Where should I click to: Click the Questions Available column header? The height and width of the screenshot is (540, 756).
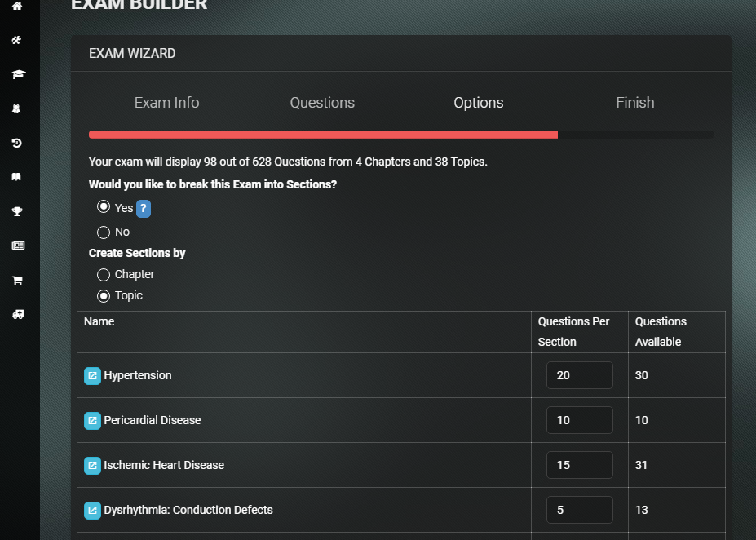[661, 332]
